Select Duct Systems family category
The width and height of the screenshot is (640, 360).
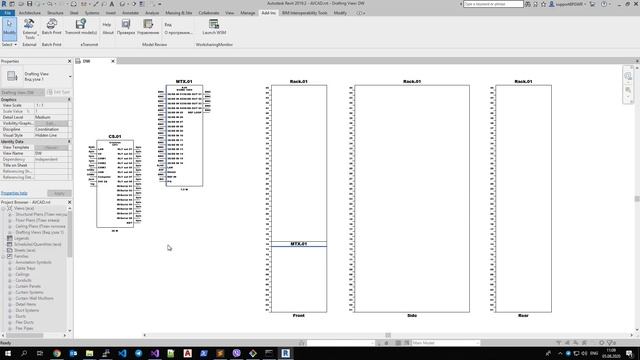(27, 310)
